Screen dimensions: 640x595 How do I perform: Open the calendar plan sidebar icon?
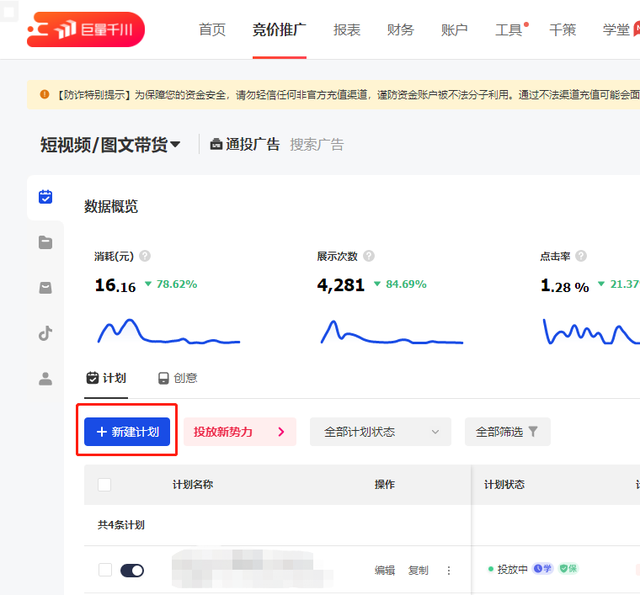pos(45,197)
